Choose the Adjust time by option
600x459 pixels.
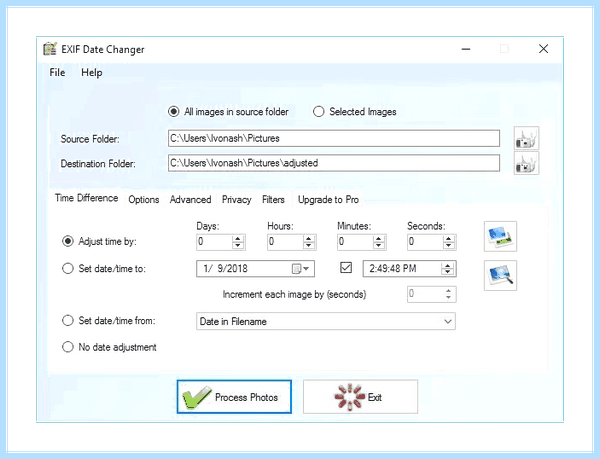pos(68,241)
